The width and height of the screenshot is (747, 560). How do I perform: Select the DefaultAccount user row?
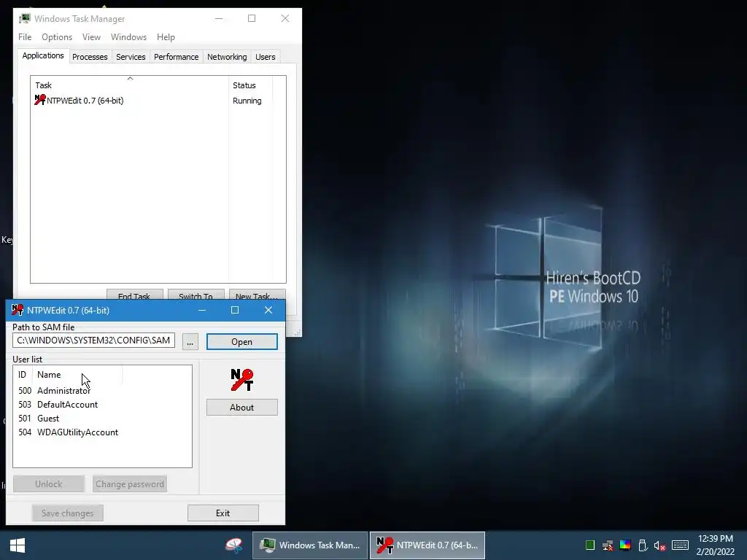pyautogui.click(x=102, y=404)
